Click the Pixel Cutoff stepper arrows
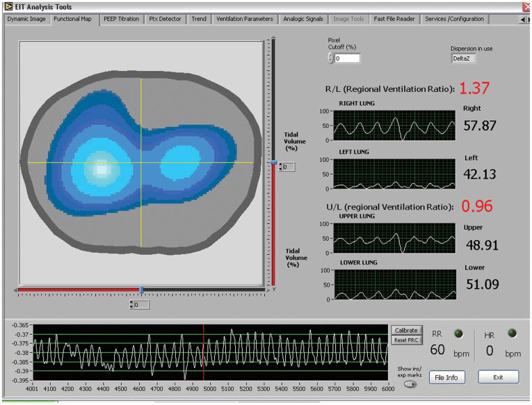Screen dimensions: 532x405 (331, 59)
